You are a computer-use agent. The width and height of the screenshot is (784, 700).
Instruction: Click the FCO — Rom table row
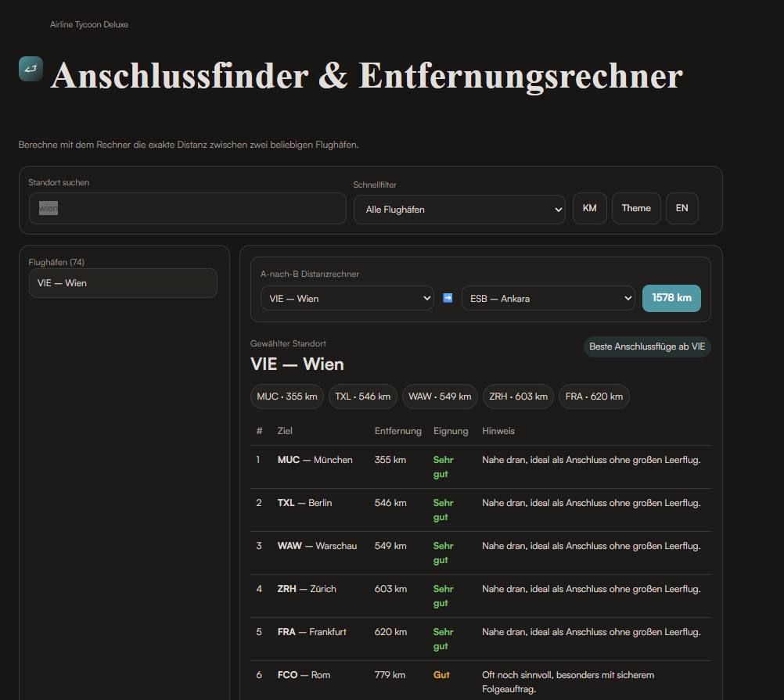pyautogui.click(x=480, y=682)
